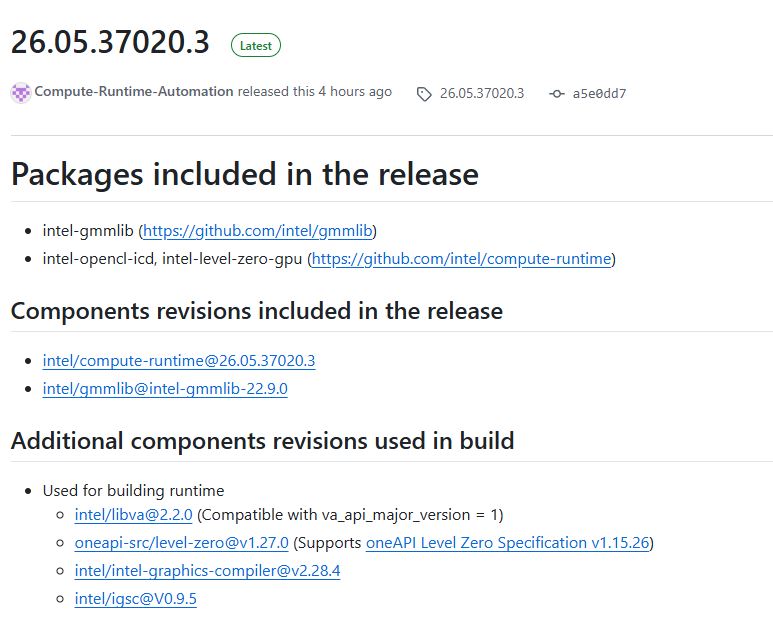The width and height of the screenshot is (773, 627).
Task: Open the intel/compute-runtime@26.05.37020.3 revision link
Action: coord(179,360)
